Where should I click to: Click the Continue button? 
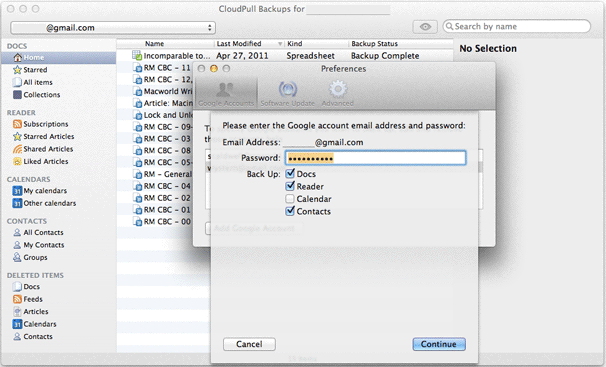pyautogui.click(x=439, y=344)
